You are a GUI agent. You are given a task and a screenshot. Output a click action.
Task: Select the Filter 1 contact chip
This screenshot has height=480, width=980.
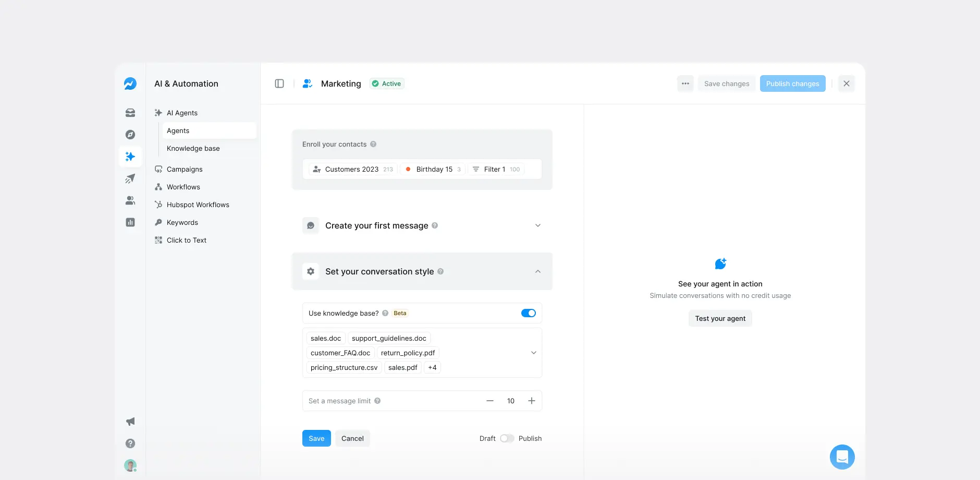coord(496,169)
